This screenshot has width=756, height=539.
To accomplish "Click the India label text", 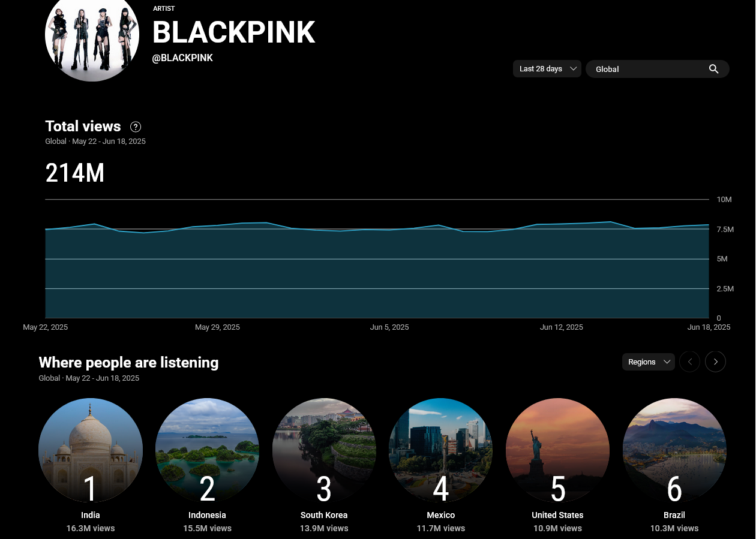I will point(91,515).
